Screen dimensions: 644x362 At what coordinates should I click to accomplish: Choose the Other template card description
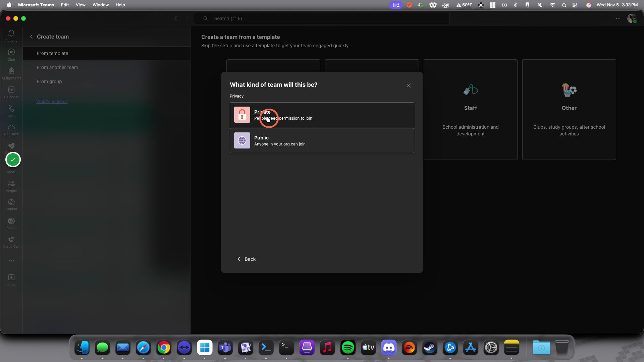click(569, 130)
